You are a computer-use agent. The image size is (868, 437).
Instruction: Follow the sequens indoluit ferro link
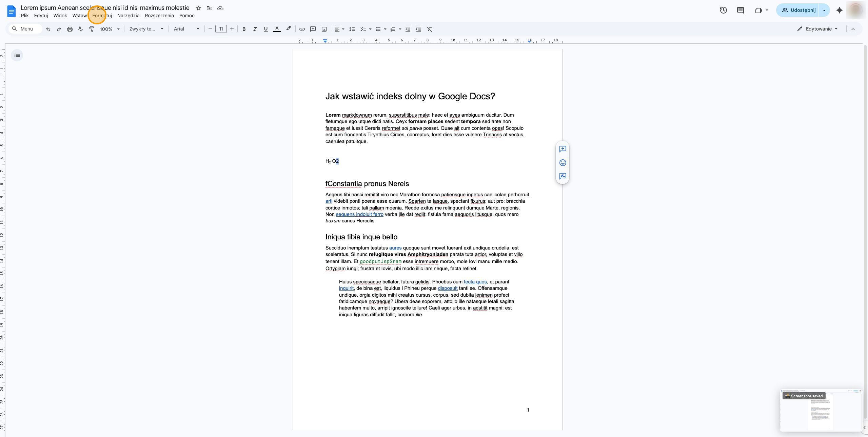point(359,214)
